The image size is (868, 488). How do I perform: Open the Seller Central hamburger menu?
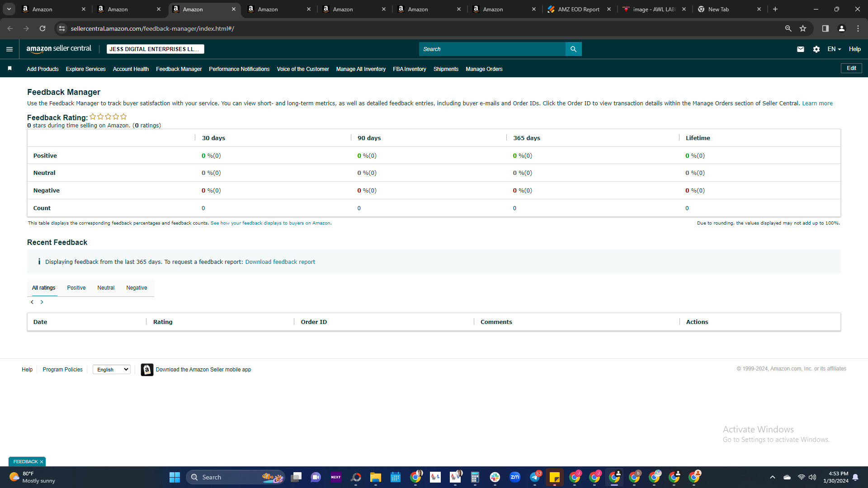[9, 49]
